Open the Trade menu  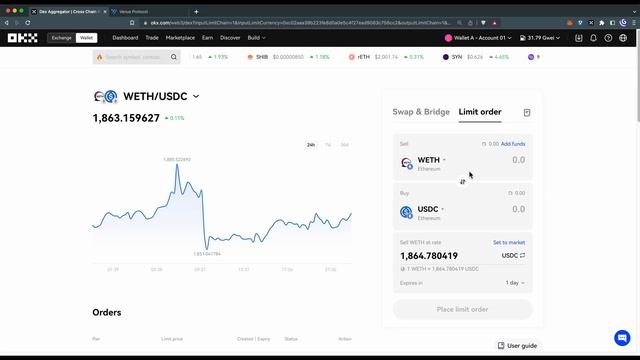[x=152, y=38]
